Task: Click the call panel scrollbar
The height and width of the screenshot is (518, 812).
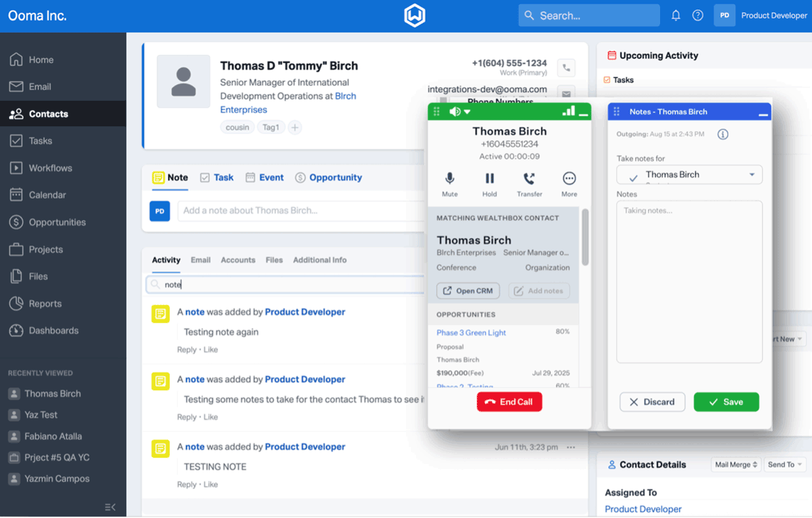Action: click(x=585, y=238)
